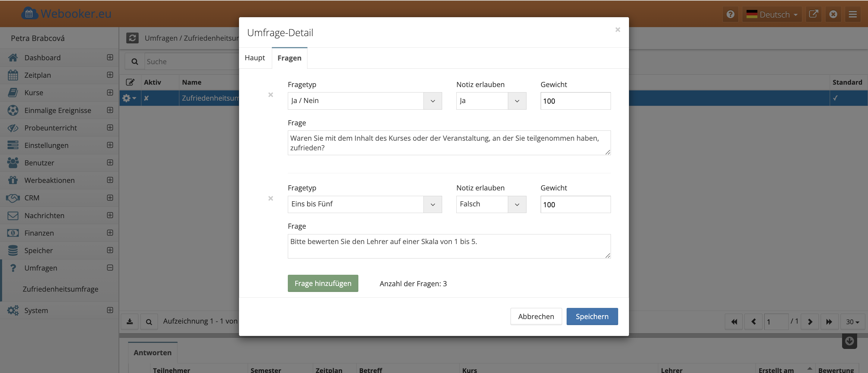Open Notiz erlauben dropdown showing Falsch
This screenshot has width=868, height=373.
coord(491,204)
